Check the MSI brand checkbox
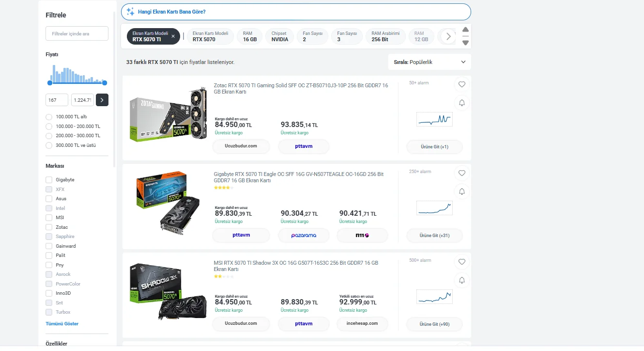The image size is (644, 351). (48, 218)
